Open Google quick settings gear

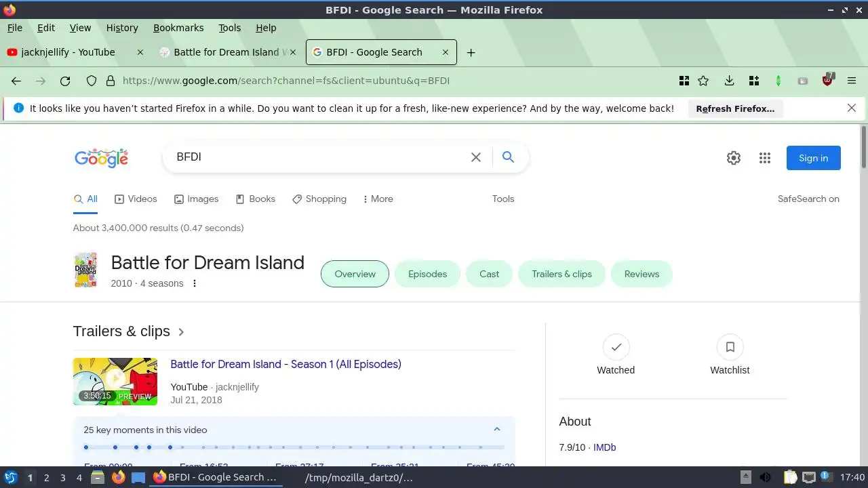(734, 158)
